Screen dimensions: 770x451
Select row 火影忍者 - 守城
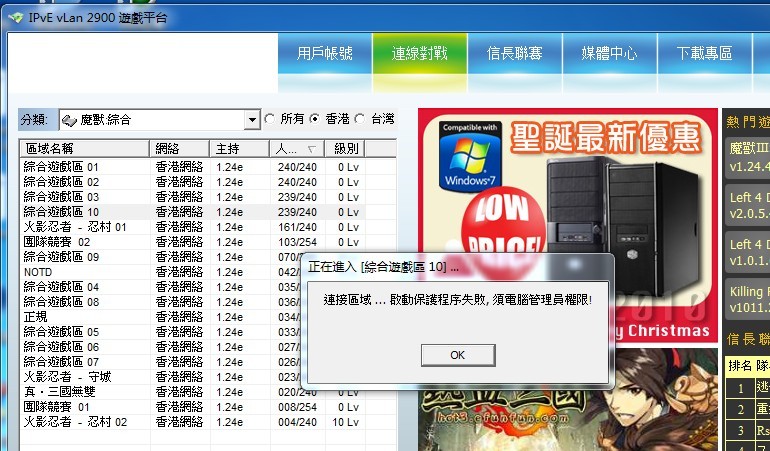160,377
